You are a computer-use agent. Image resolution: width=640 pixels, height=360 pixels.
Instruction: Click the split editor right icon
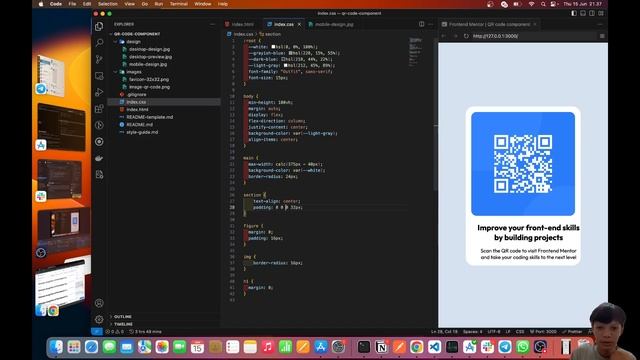pyautogui.click(x=422, y=24)
